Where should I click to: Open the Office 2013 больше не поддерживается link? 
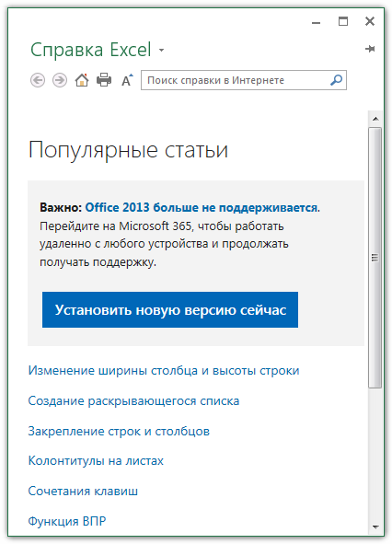[x=202, y=207]
